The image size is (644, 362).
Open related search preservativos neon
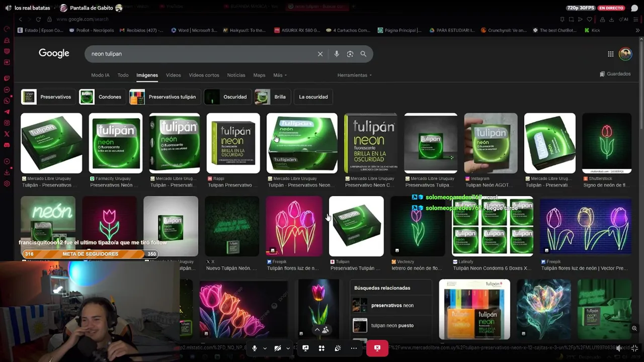coord(391,305)
